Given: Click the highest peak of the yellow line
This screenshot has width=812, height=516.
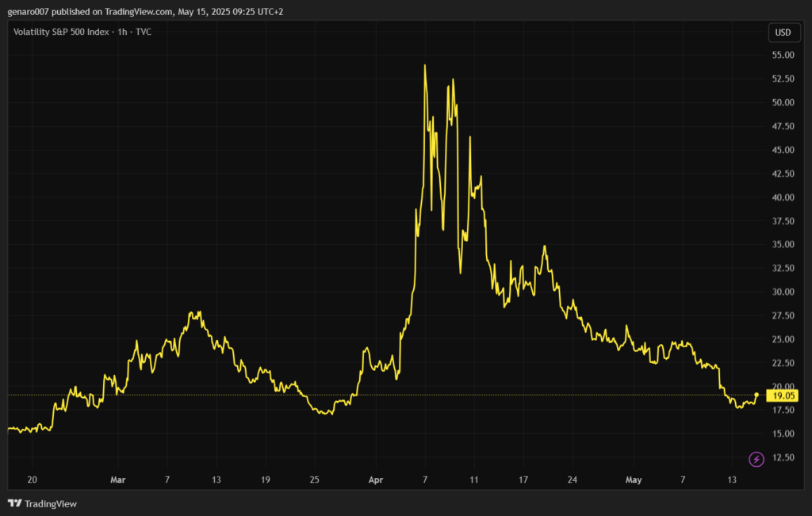Looking at the screenshot, I should (x=425, y=66).
